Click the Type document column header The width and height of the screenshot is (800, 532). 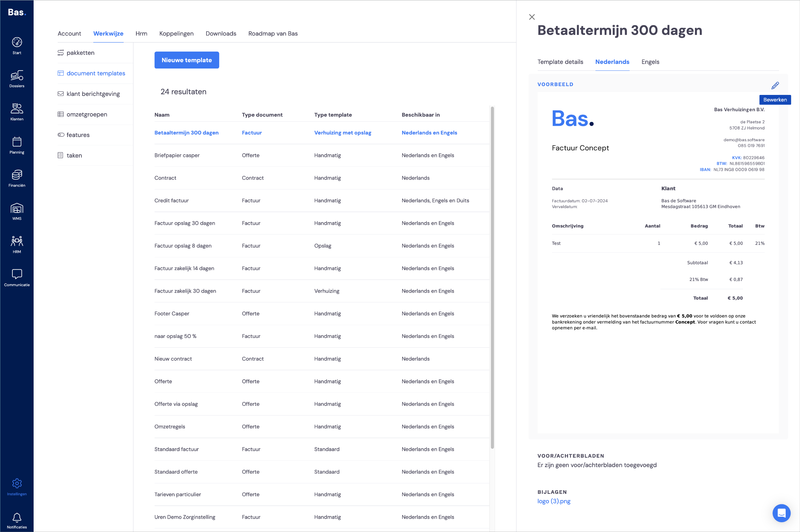pos(262,115)
